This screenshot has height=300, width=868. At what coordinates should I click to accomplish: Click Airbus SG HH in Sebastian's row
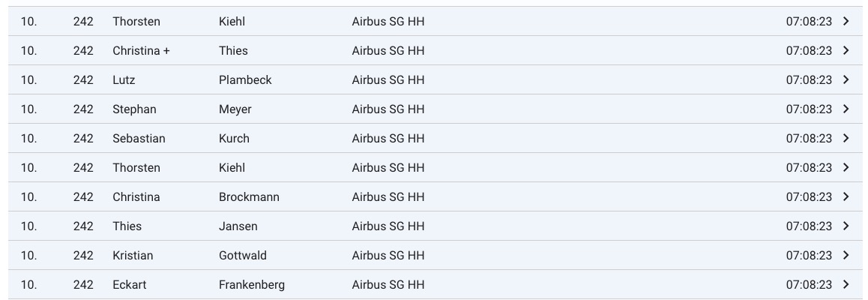point(388,139)
